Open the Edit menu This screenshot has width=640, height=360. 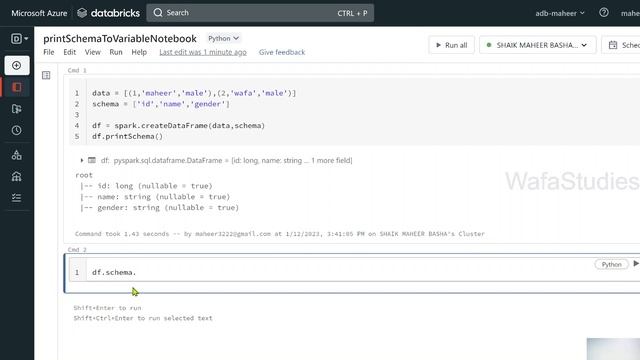69,52
